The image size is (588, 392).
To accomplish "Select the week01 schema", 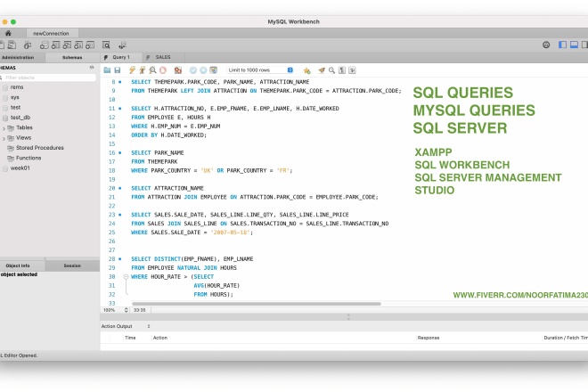I will tap(20, 168).
